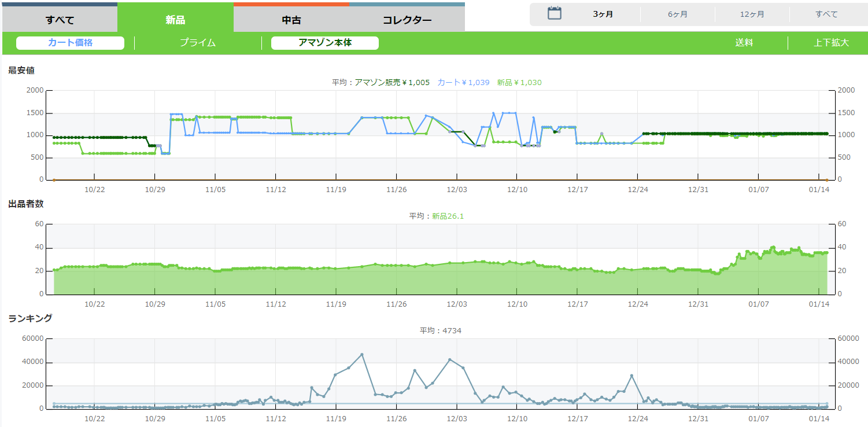Screen dimensions: 868x427
Task: Show the 12ヶ月 period range
Action: pos(752,14)
